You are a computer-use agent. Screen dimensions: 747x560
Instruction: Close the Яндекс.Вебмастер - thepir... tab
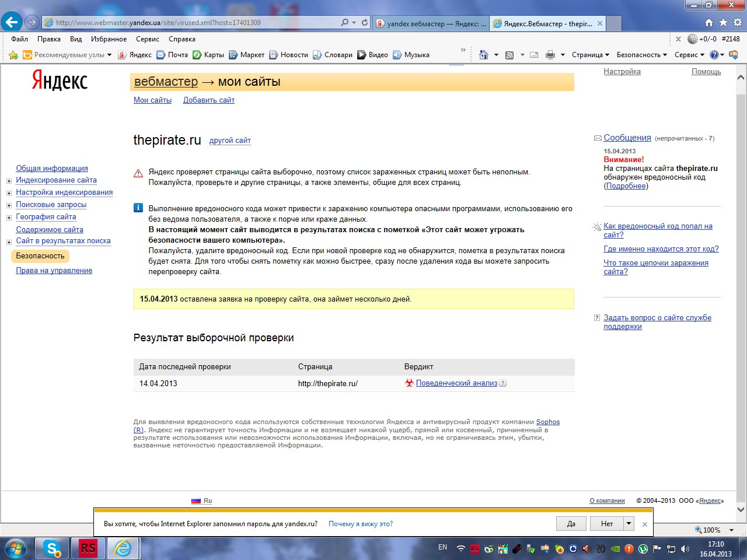click(599, 23)
